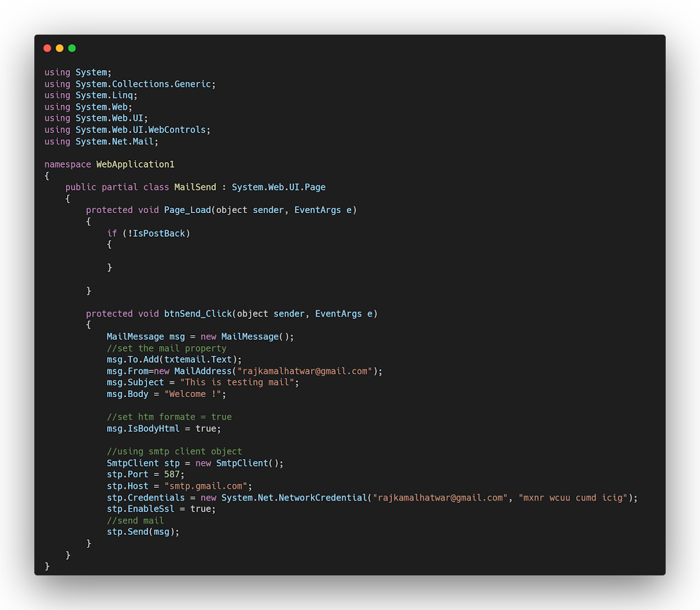Image resolution: width=700 pixels, height=610 pixels.
Task: Click 'msg.IsBodyHtml = true;' line
Action: (164, 429)
